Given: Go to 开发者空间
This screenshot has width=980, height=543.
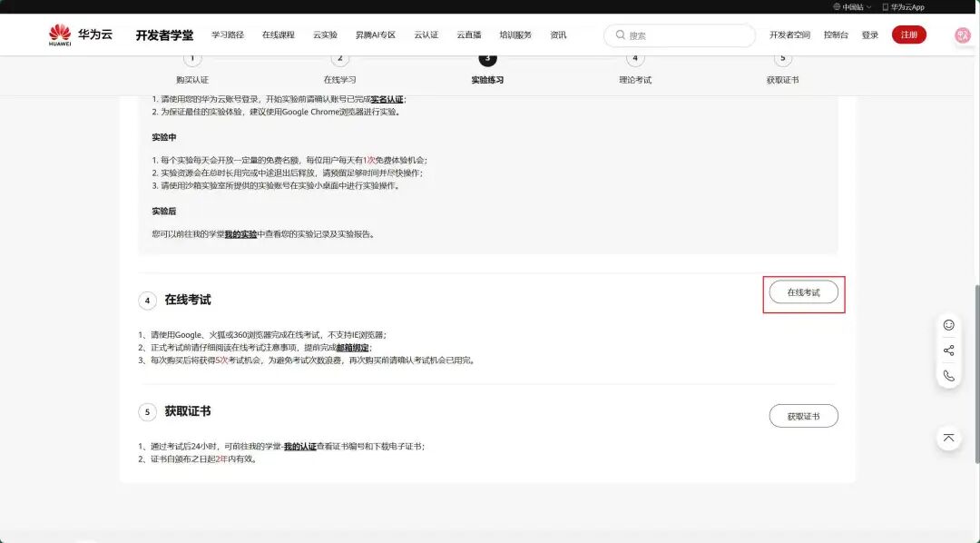Looking at the screenshot, I should pos(789,35).
